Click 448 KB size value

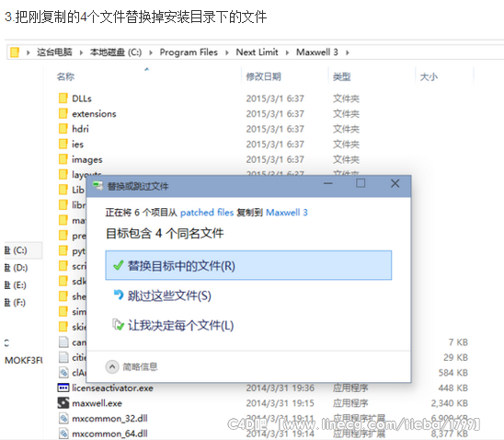(453, 388)
